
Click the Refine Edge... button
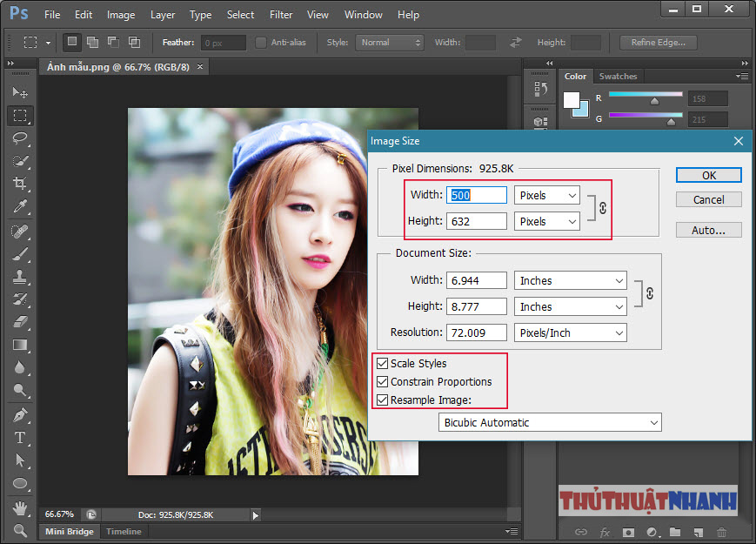click(658, 43)
